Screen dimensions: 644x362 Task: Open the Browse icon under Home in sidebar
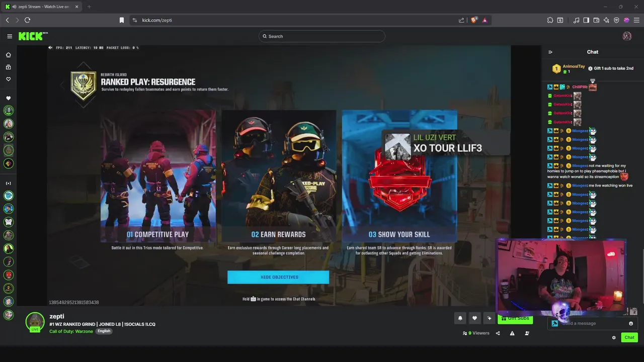(8, 67)
